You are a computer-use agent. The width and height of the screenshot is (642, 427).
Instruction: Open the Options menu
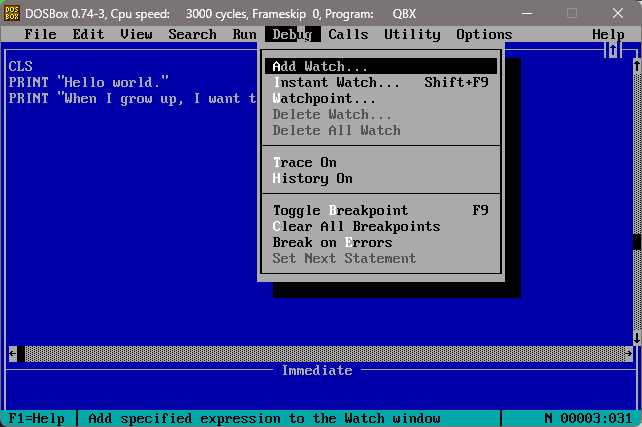pos(484,34)
